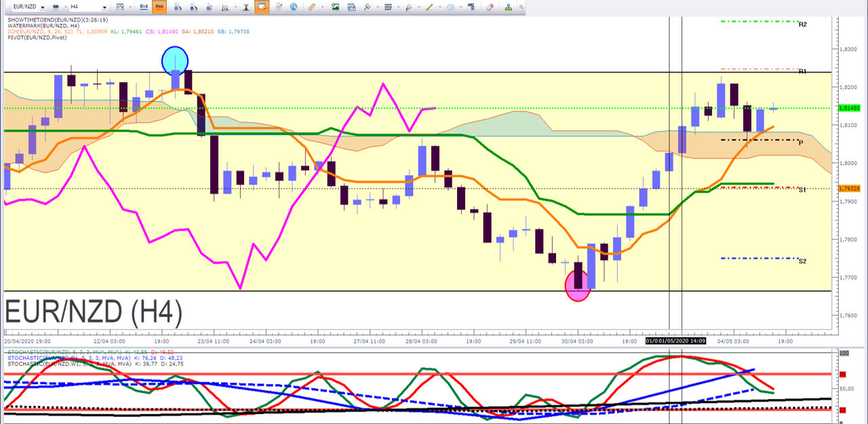Click the zoom area magnifier icon
The height and width of the screenshot is (424, 868).
[225, 7]
